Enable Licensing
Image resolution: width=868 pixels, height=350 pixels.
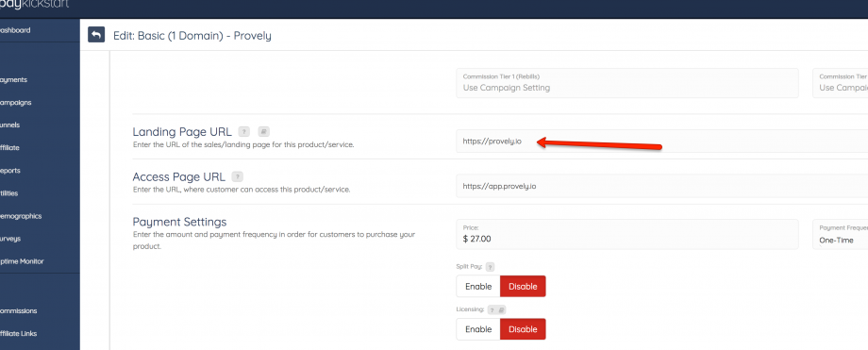(x=478, y=329)
